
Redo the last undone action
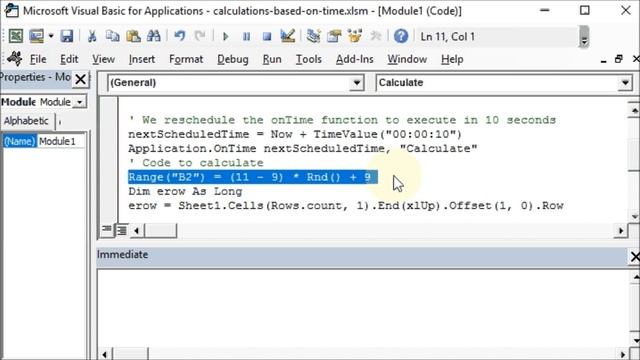coord(200,36)
